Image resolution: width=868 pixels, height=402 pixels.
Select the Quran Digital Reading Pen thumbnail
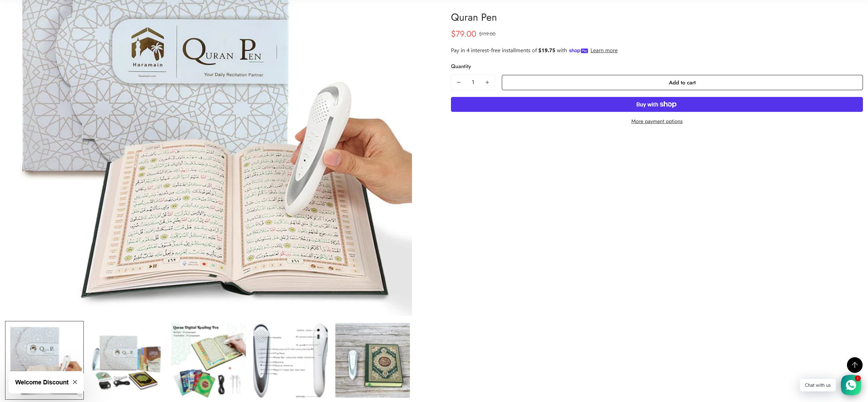[209, 360]
